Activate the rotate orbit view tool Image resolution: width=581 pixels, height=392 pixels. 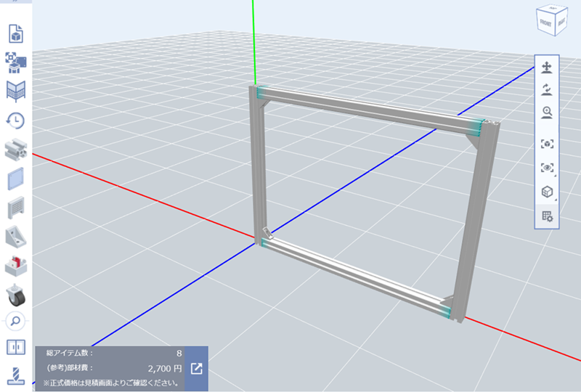pyautogui.click(x=547, y=90)
